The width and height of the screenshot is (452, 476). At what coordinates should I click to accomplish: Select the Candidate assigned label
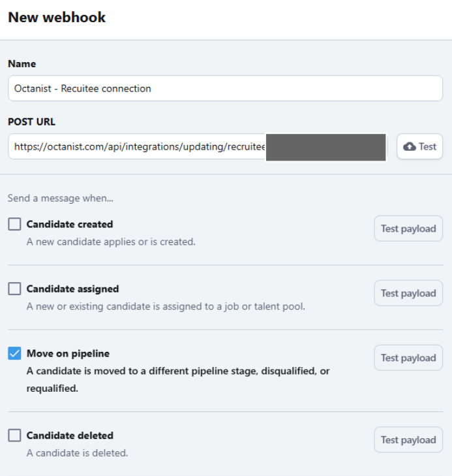click(72, 289)
